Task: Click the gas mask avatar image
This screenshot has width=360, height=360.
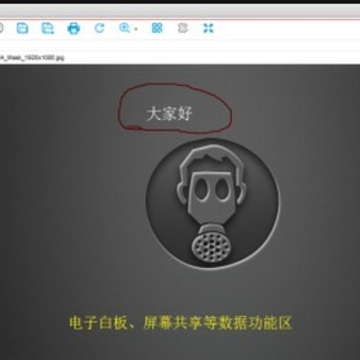Action: [213, 204]
